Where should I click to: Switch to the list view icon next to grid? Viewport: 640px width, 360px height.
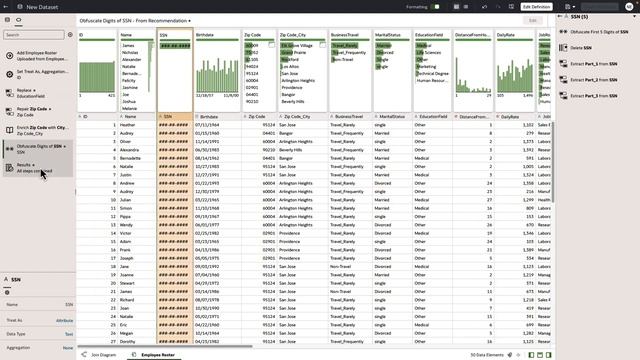point(466,7)
